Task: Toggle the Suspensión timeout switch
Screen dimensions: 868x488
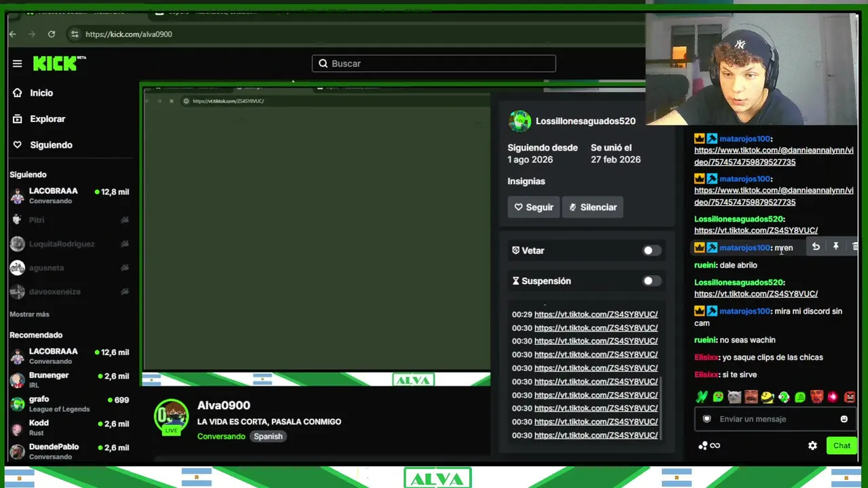Action: click(x=651, y=281)
